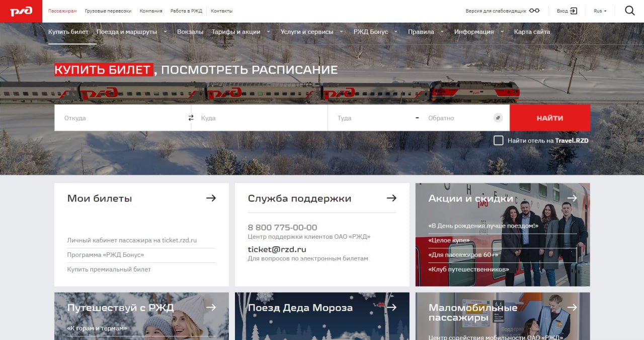Viewport: 644px width, 340px height.
Task: Click the RZD logo in header
Action: [21, 11]
